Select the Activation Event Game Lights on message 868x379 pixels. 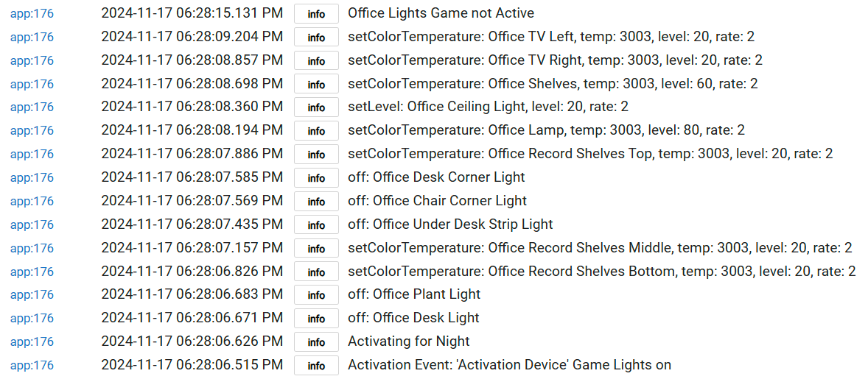click(x=509, y=365)
